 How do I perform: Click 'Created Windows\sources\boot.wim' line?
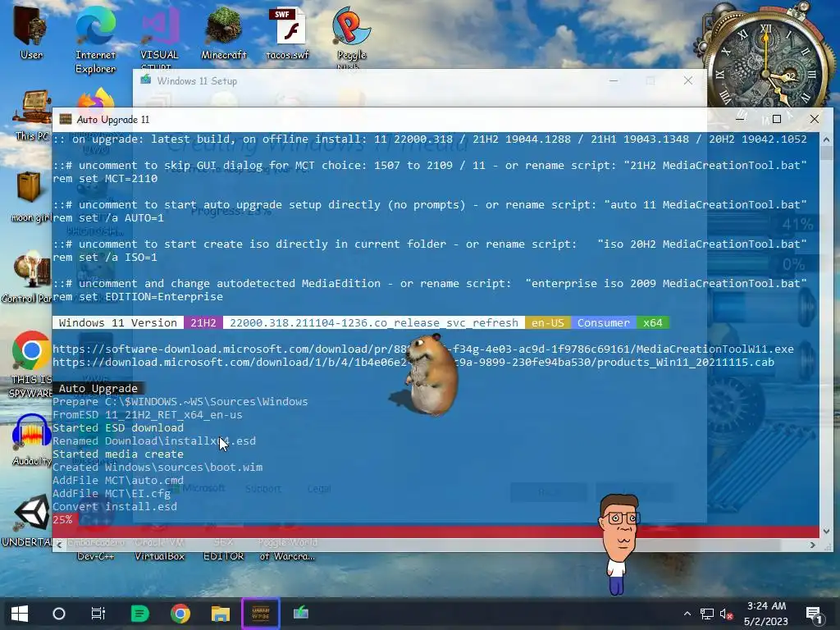(x=157, y=467)
